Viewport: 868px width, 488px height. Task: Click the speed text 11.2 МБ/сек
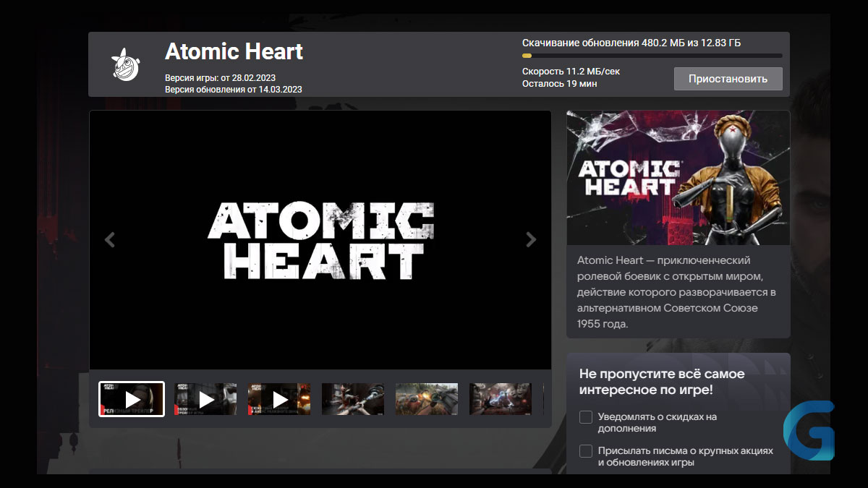pyautogui.click(x=571, y=72)
